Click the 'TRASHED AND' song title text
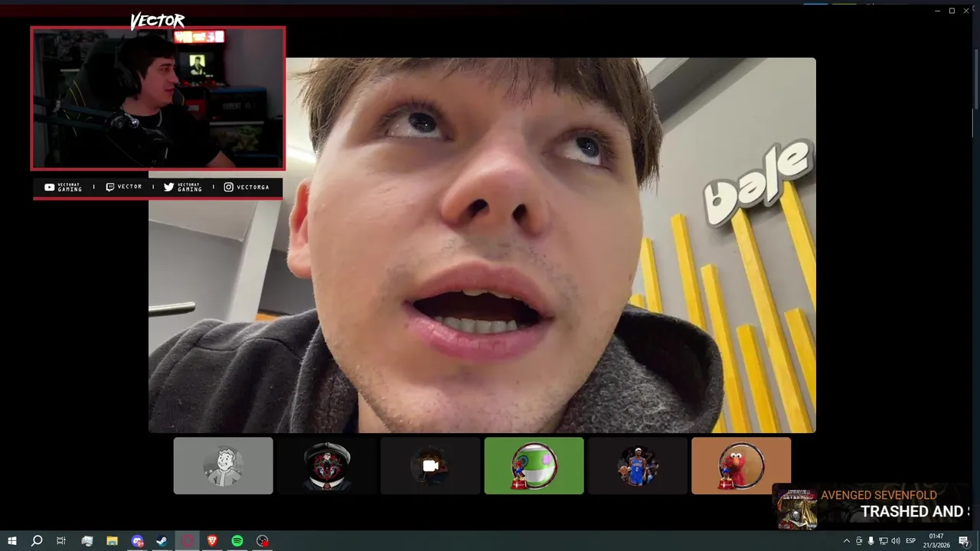Screen dimensions: 980x551 (911, 511)
